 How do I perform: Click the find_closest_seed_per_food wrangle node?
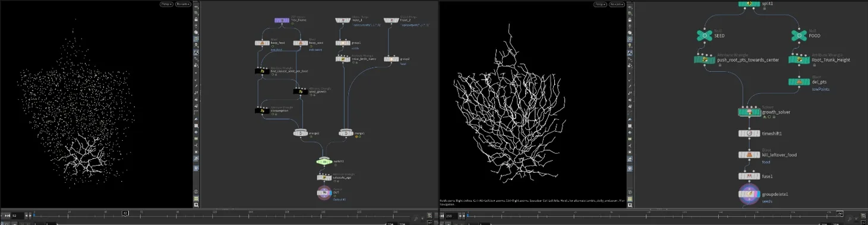coord(262,71)
